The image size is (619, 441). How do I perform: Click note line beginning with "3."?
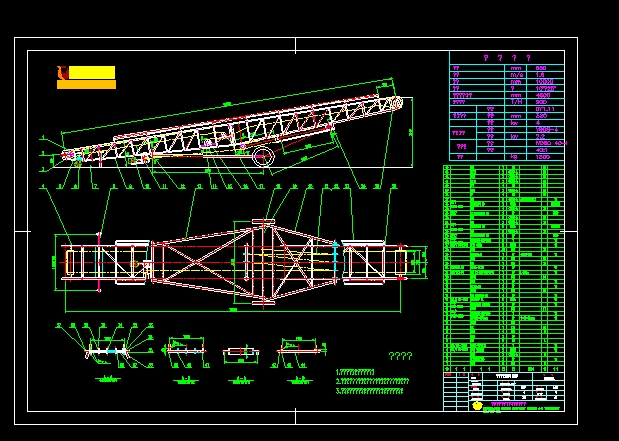[x=370, y=391]
